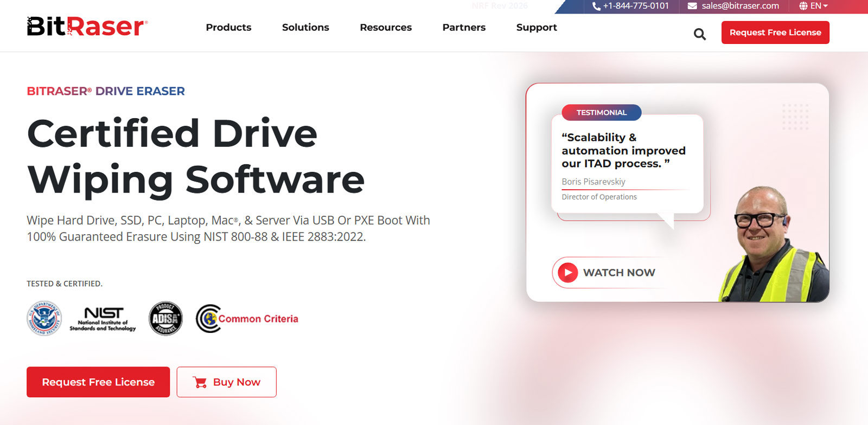Screen dimensions: 868x425
Task: Open the Support menu
Action: coord(537,27)
